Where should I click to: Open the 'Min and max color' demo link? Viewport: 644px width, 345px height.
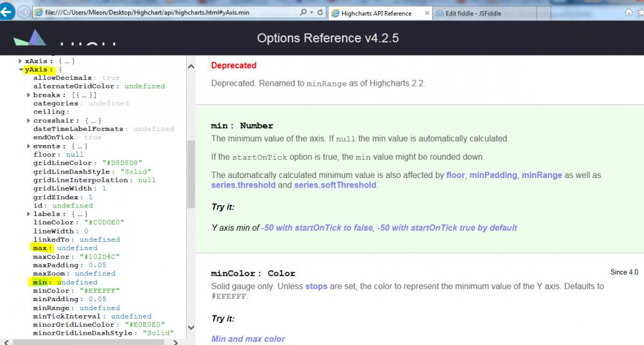(x=248, y=339)
